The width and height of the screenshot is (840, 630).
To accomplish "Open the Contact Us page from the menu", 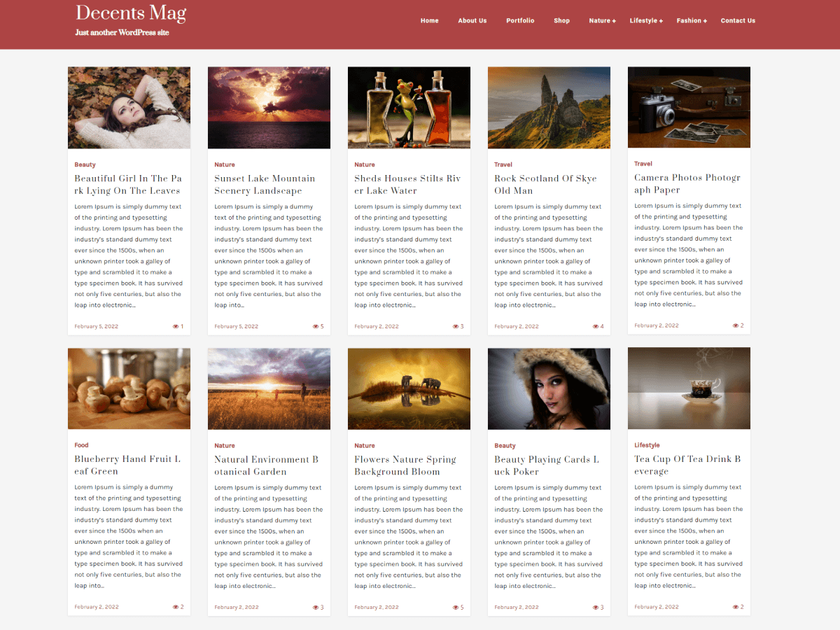I will [738, 20].
